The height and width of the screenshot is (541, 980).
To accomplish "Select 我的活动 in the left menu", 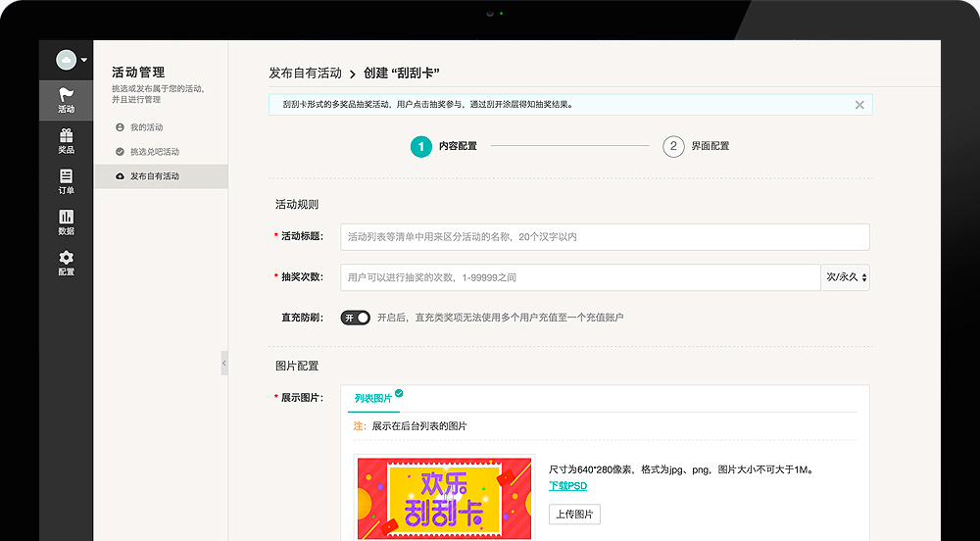I will (x=147, y=127).
